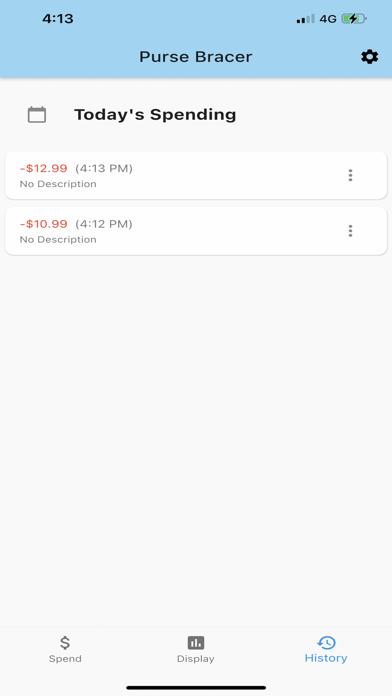Switch to the Display tab label
Image resolution: width=392 pixels, height=696 pixels.
pyautogui.click(x=196, y=659)
